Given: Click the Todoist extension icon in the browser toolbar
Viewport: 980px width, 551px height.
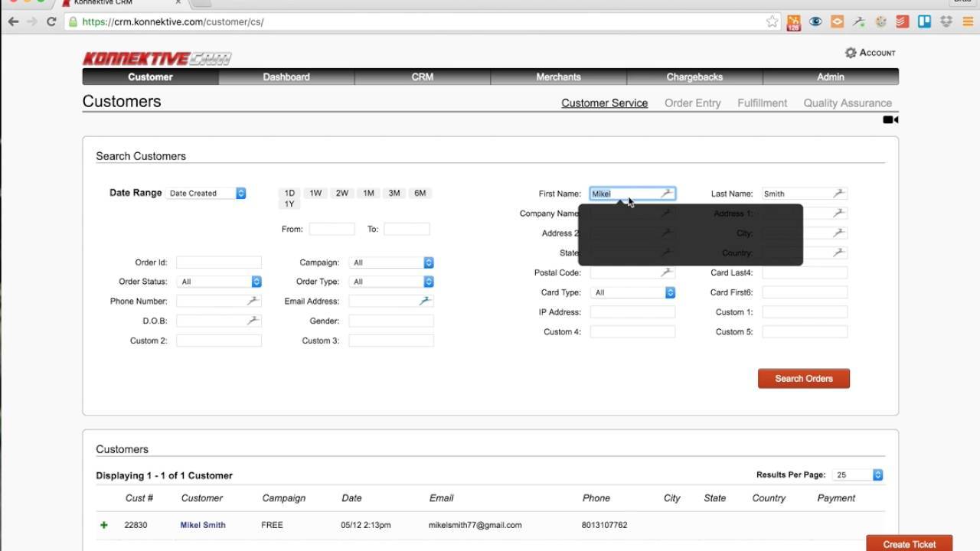Looking at the screenshot, I should click(x=900, y=21).
